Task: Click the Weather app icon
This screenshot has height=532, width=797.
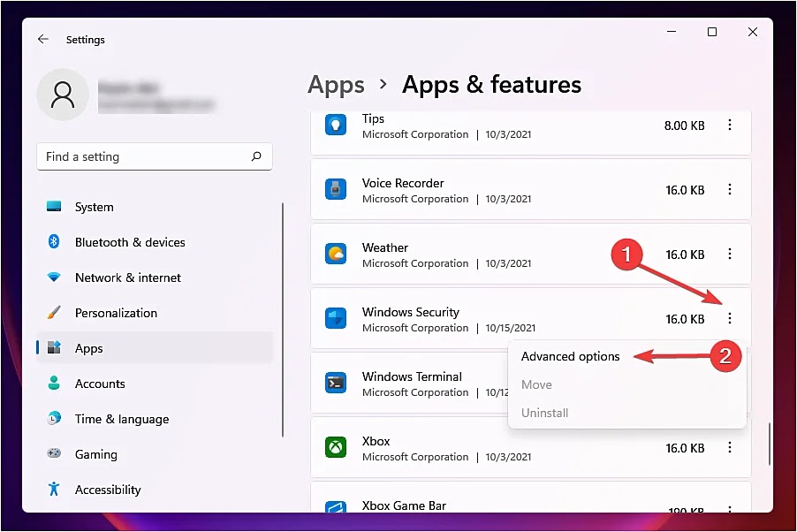Action: pyautogui.click(x=336, y=254)
